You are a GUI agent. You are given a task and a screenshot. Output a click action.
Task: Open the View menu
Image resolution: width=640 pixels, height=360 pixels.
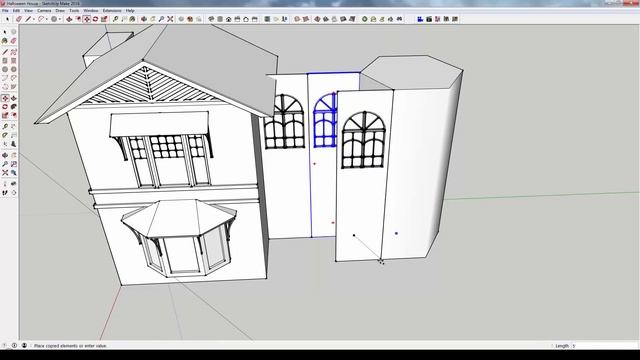coord(28,11)
